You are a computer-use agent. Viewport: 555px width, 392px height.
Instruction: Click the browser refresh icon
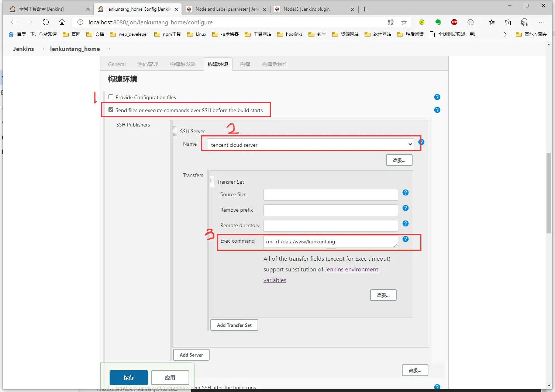[46, 22]
